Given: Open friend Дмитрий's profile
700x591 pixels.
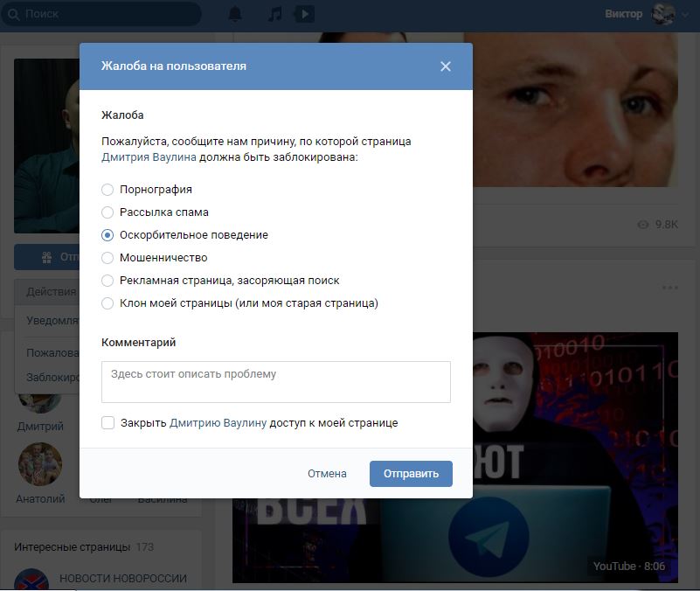Looking at the screenshot, I should coord(40,426).
